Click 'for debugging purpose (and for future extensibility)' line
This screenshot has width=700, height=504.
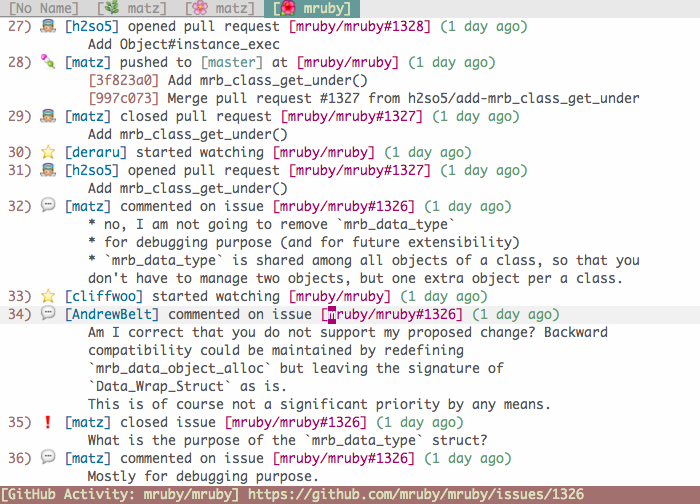304,242
